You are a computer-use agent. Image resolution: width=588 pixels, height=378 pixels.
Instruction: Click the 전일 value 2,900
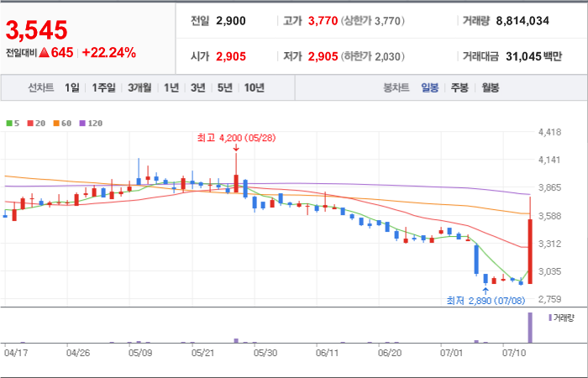coord(231,21)
